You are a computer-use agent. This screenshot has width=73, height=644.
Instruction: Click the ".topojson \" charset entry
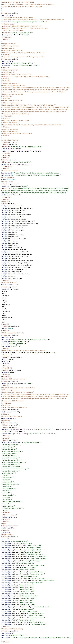click(x=6, y=311)
